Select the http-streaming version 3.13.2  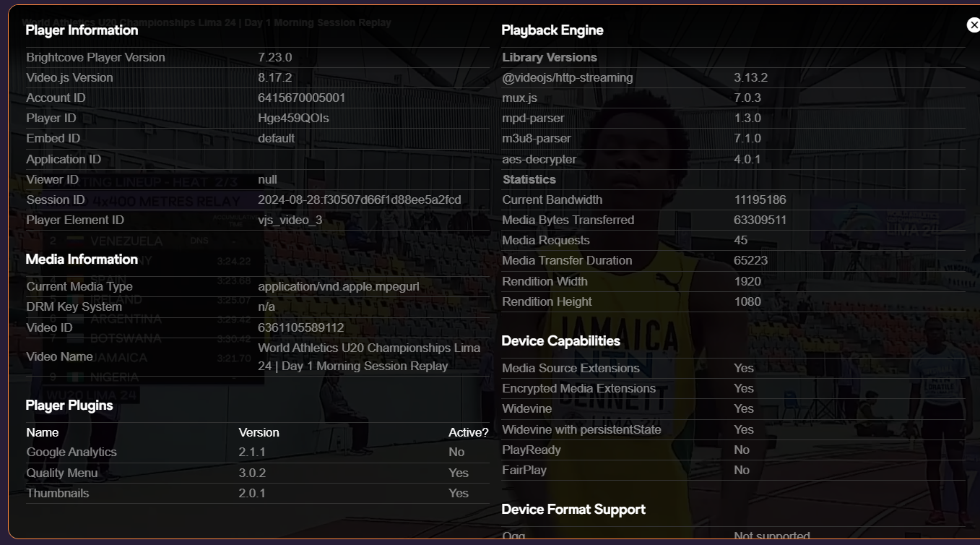[750, 77]
